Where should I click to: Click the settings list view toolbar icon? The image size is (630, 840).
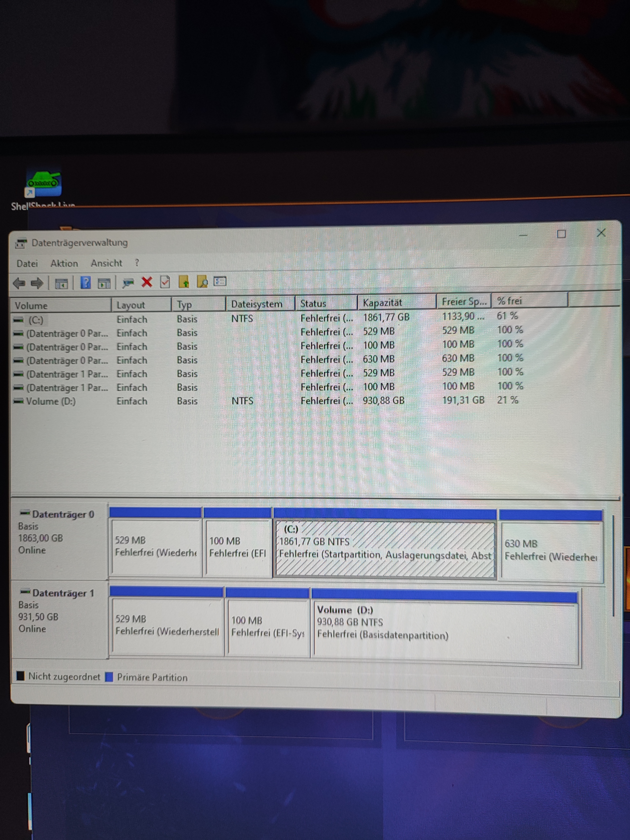coord(220,281)
